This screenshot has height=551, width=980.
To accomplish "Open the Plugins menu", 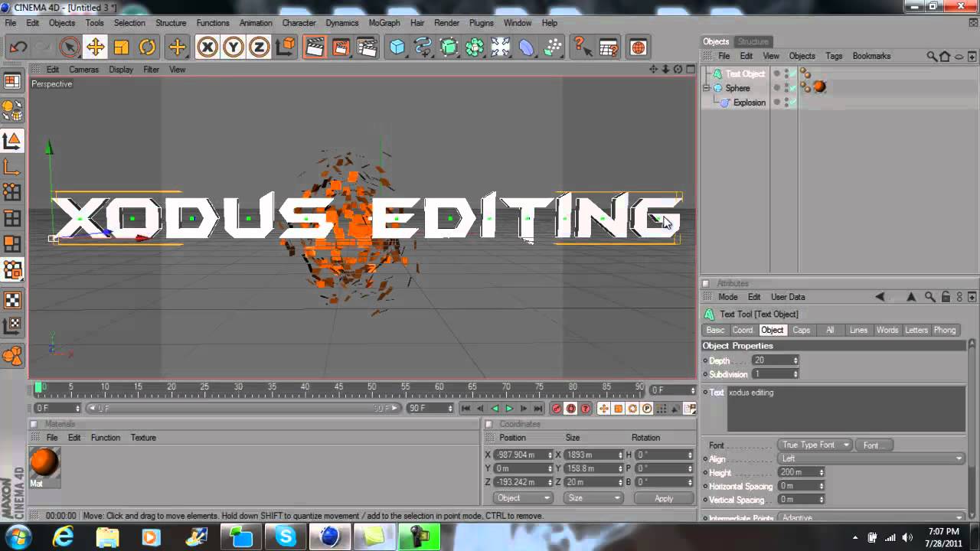I will click(482, 23).
